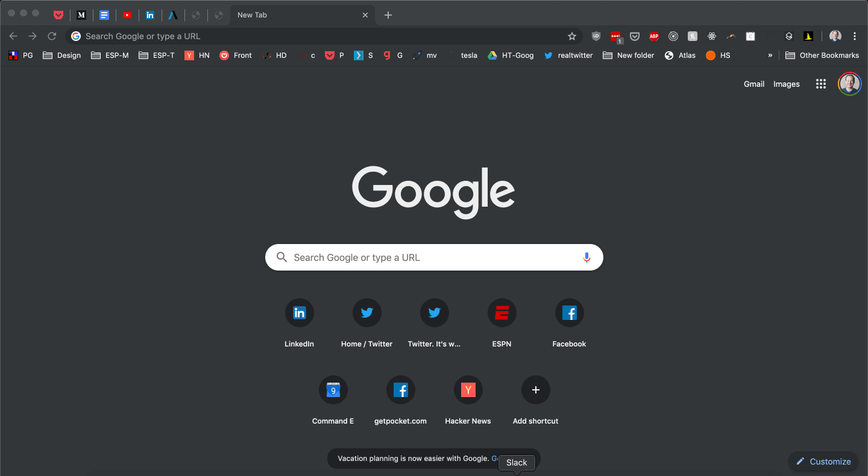Switch to the pinned Google Docs tab

point(104,15)
